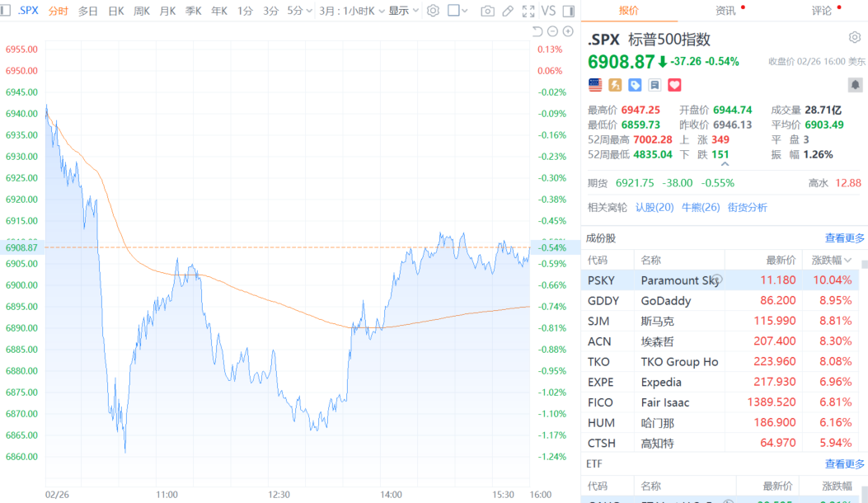This screenshot has width=868, height=503.
Task: Open 认股(20) warrants link
Action: tap(655, 207)
